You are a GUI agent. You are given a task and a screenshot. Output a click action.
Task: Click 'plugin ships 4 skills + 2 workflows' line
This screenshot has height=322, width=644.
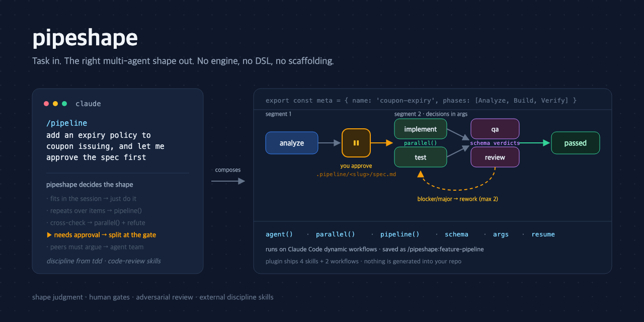(363, 261)
